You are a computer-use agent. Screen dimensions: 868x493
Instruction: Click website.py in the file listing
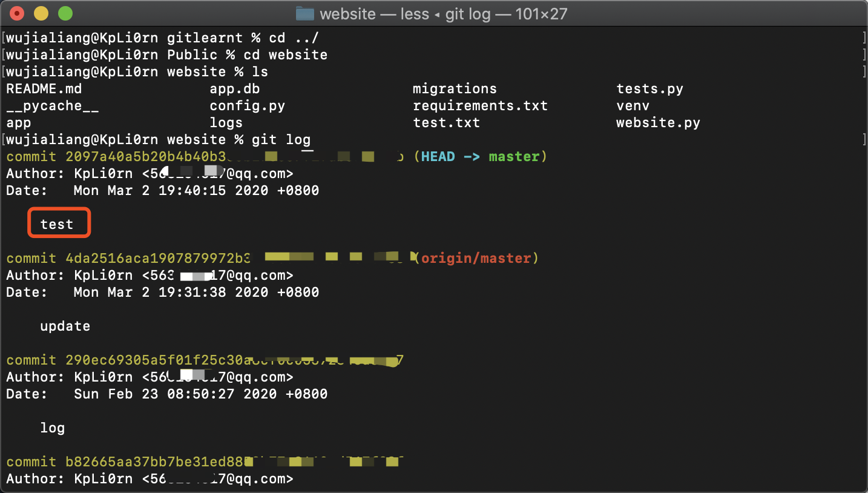point(658,123)
